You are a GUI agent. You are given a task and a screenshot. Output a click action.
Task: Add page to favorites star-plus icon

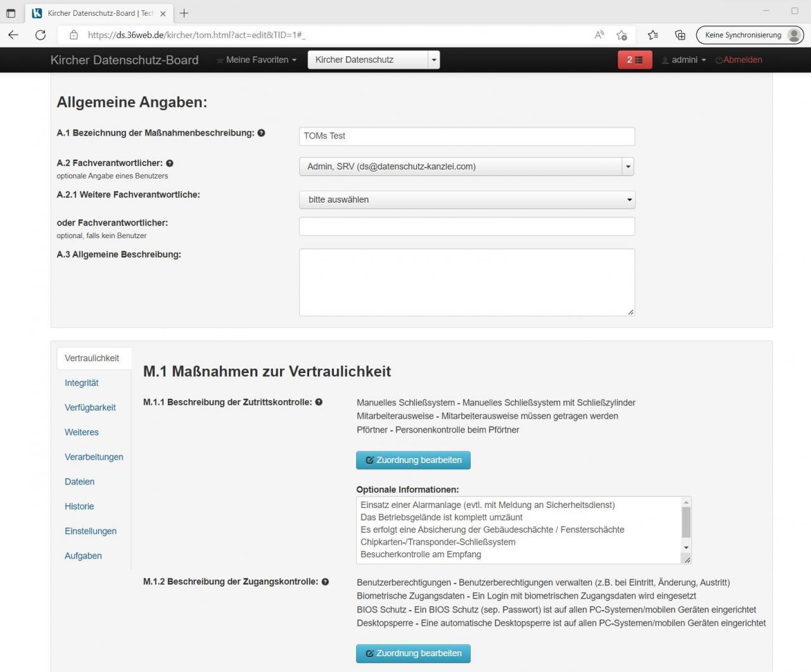622,35
